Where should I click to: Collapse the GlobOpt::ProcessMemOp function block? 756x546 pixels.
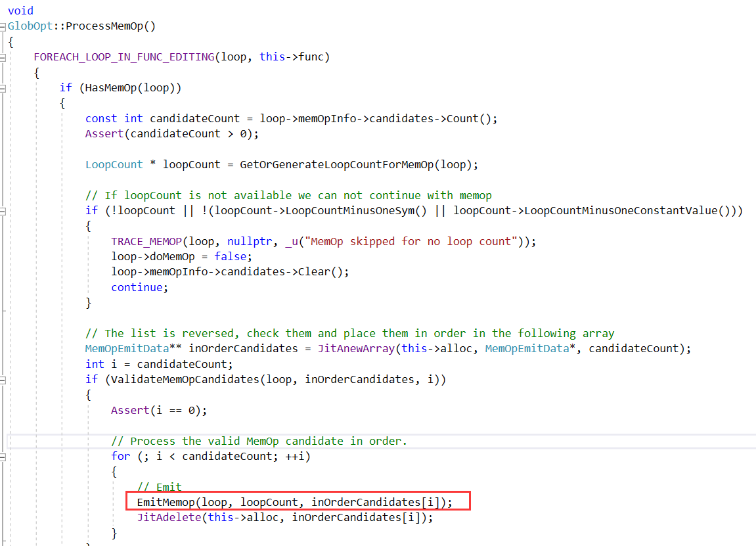pos(3,26)
